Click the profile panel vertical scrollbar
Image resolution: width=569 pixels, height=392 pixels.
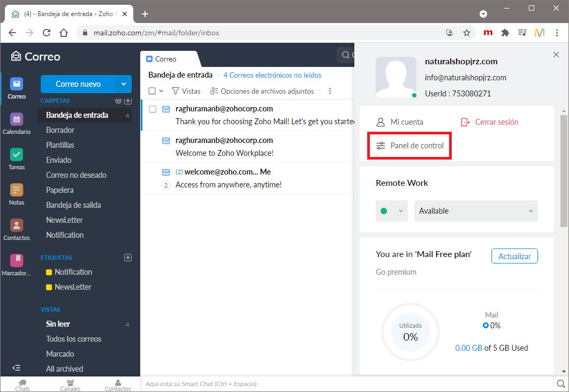pos(564,171)
